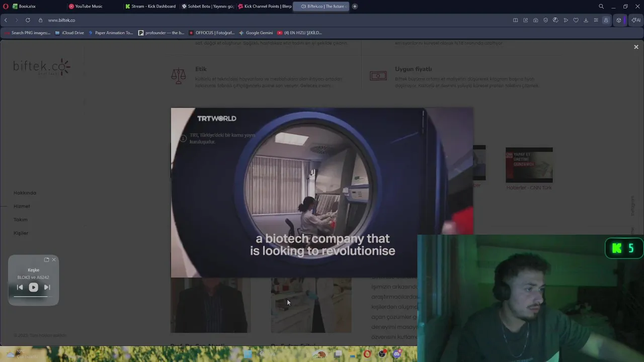
Task: Skip to next track in mini player
Action: click(x=47, y=287)
